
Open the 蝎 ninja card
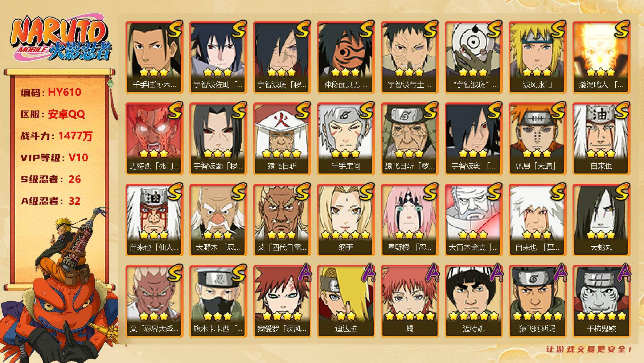click(410, 301)
